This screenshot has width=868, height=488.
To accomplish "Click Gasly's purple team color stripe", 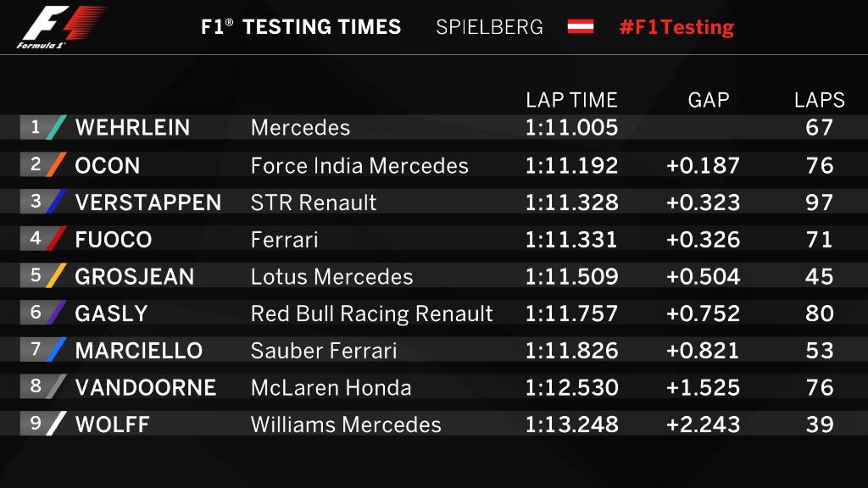I will click(56, 313).
